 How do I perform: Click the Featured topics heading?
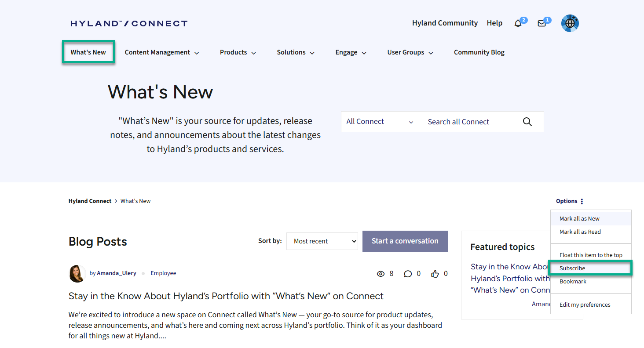point(502,247)
